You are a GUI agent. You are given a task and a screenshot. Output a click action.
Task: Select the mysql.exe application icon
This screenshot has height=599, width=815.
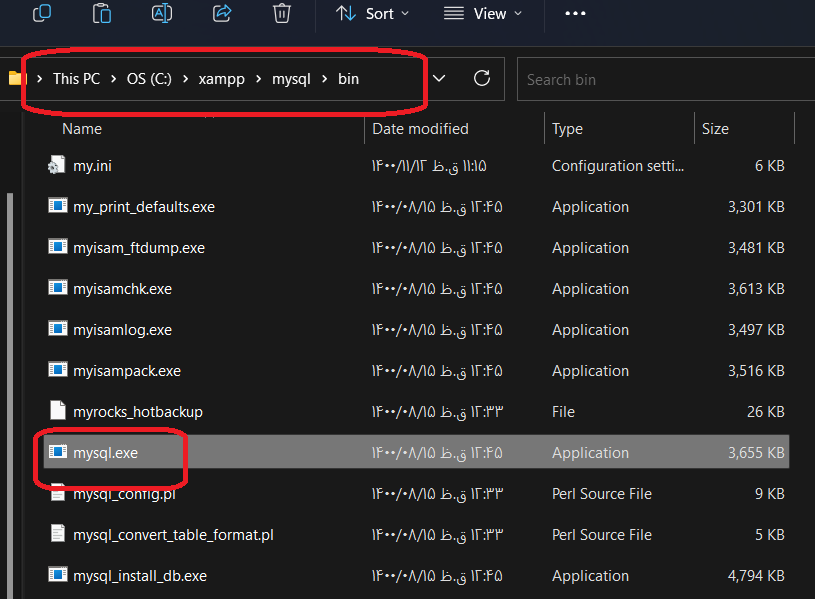(58, 451)
